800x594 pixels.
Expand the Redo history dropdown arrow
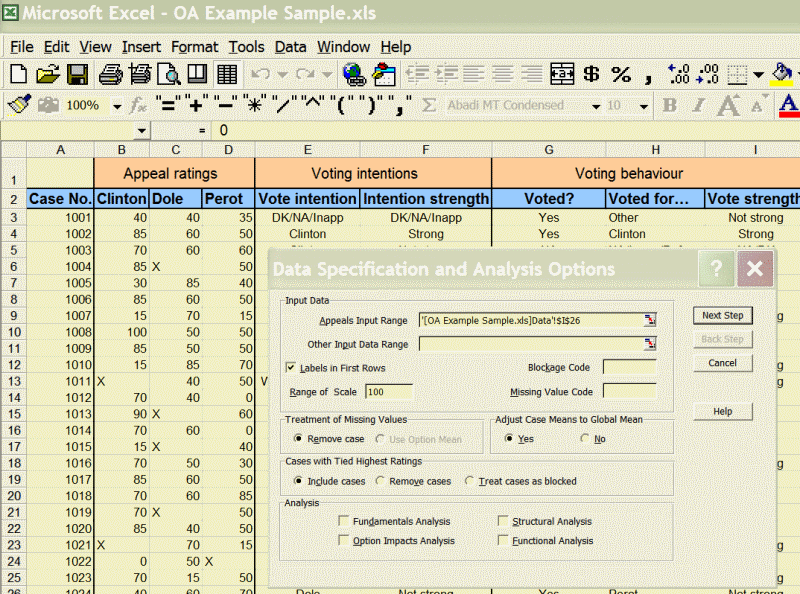[327, 75]
